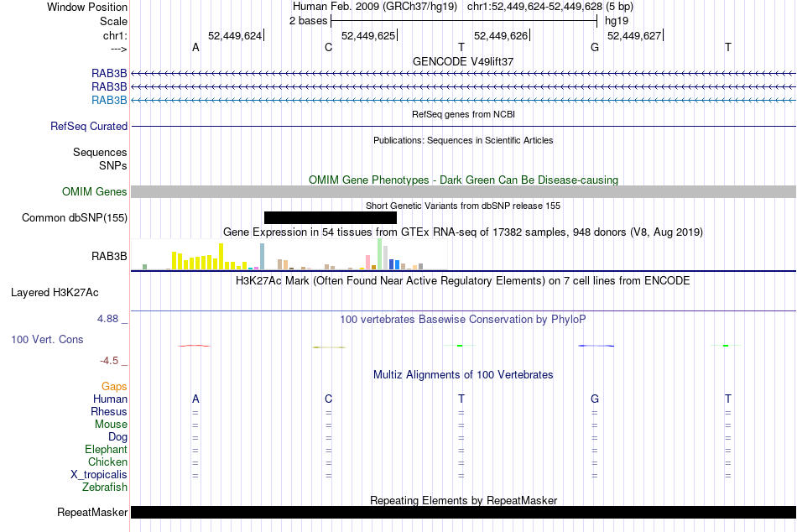Click the Sequences label of Publications track
This screenshot has width=797, height=532.
(100, 152)
